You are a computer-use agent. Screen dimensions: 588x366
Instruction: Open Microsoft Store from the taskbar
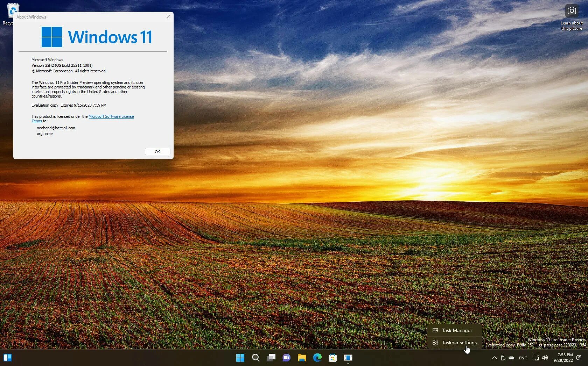[x=333, y=358]
